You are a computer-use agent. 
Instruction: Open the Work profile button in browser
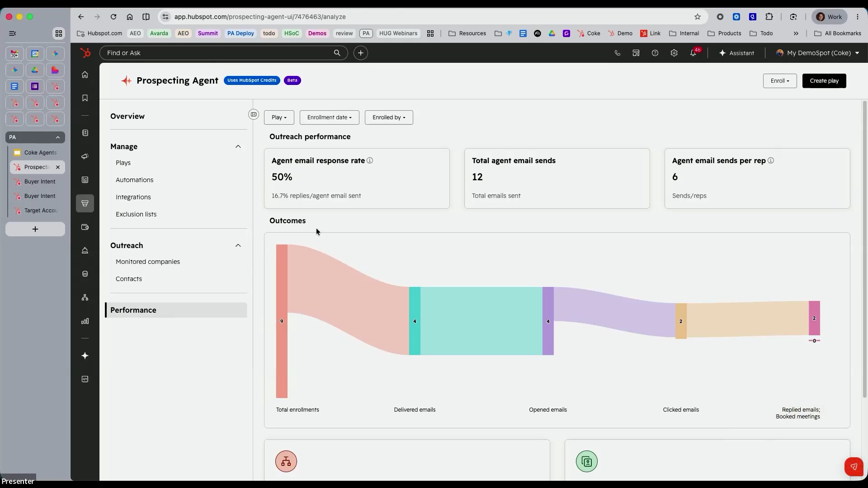[829, 17]
